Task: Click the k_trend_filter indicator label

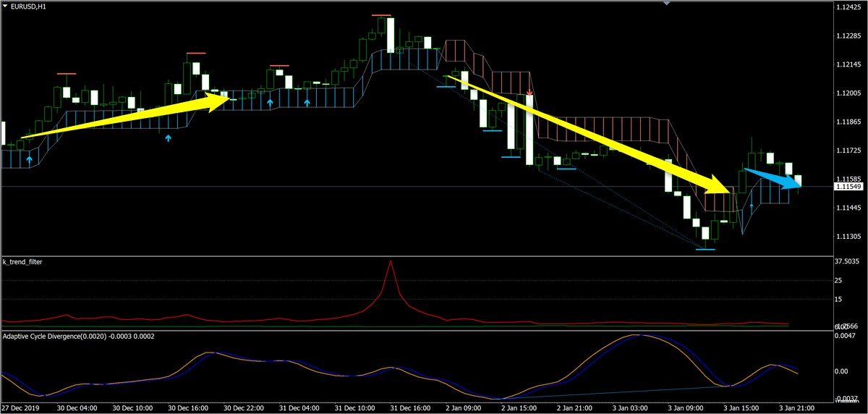Action: click(x=22, y=261)
